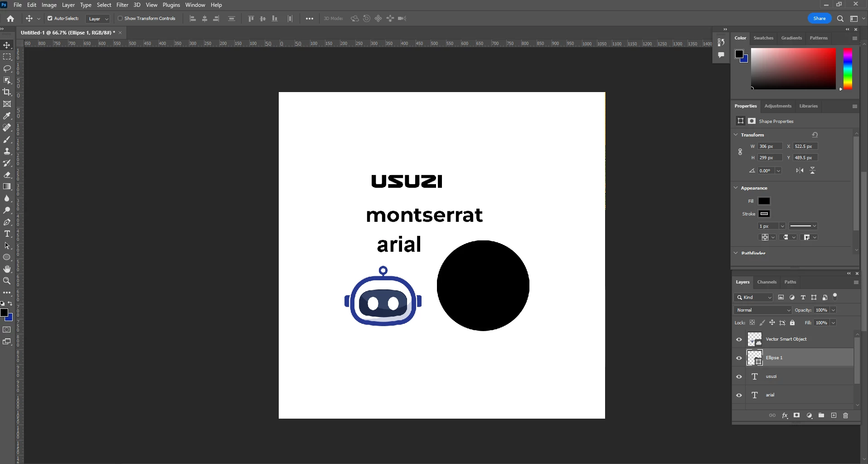This screenshot has width=868, height=464.
Task: Click the Y position field
Action: pos(805,158)
